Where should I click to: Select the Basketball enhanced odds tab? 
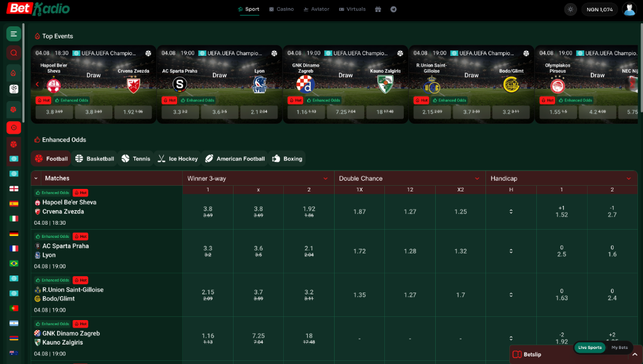click(94, 159)
